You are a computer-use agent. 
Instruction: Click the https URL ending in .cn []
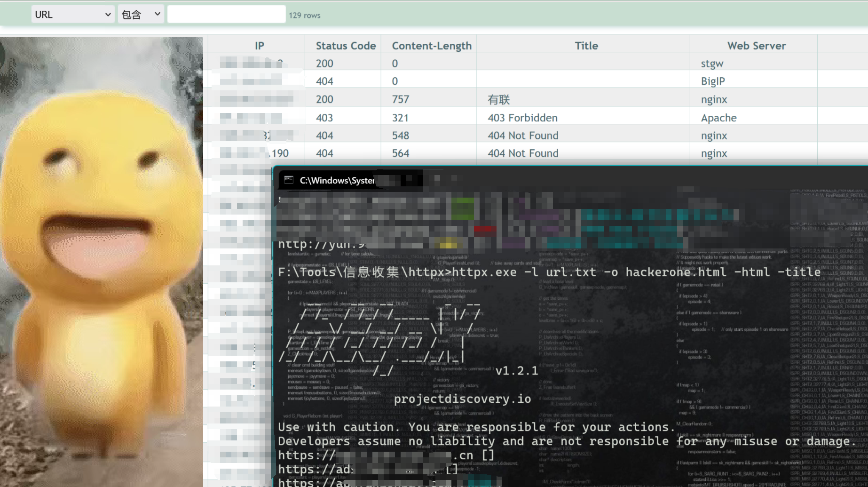[386, 455]
